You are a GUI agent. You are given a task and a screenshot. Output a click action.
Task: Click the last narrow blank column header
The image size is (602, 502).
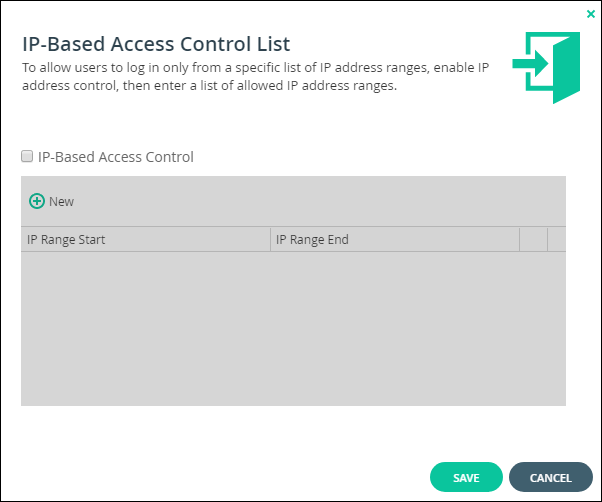[x=557, y=239]
